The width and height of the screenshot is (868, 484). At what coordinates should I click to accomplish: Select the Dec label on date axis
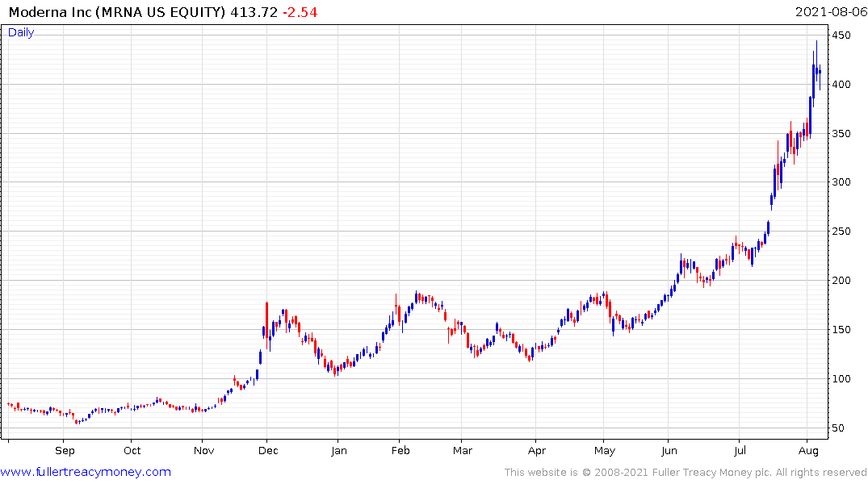(268, 451)
